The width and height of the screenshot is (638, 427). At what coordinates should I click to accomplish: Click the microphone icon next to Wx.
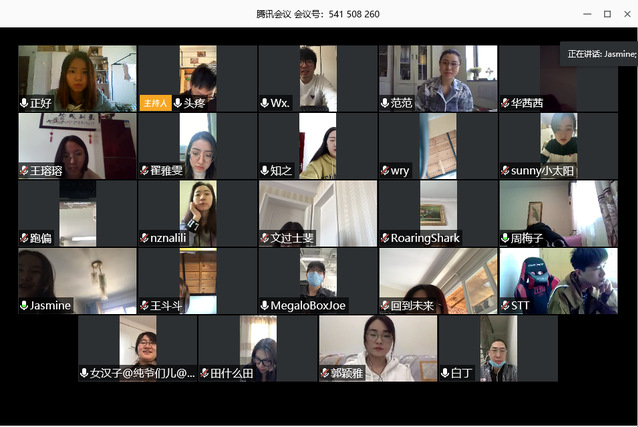pos(264,103)
